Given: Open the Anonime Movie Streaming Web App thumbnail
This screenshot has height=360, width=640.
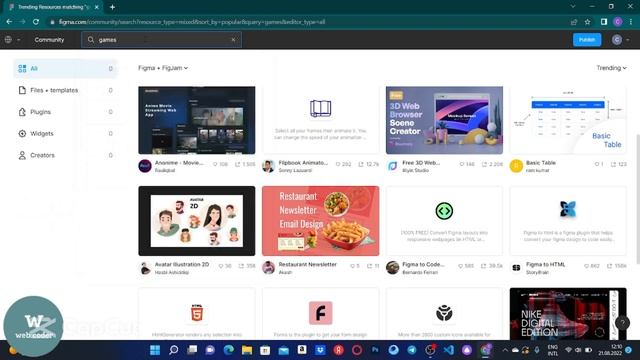Looking at the screenshot, I should [197, 120].
